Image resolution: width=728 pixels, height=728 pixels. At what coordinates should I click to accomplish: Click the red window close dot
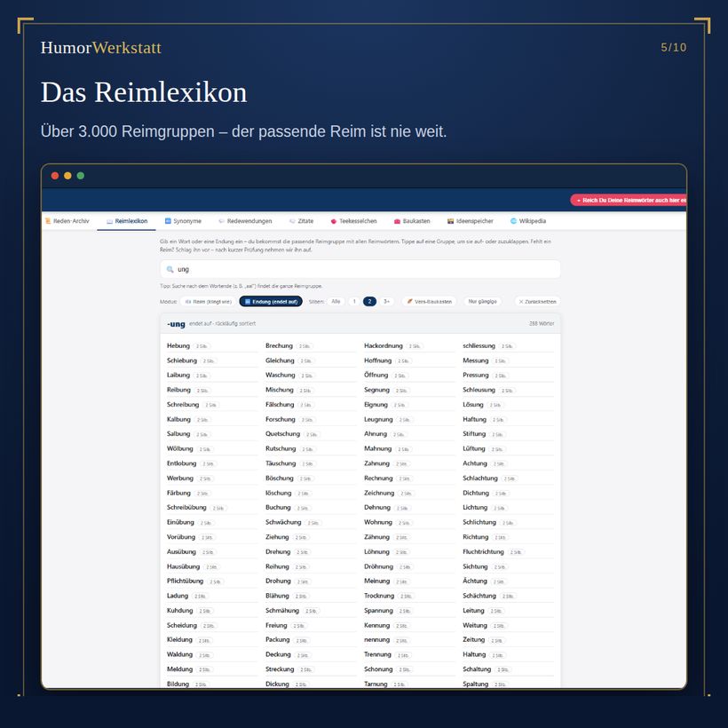pyautogui.click(x=55, y=176)
